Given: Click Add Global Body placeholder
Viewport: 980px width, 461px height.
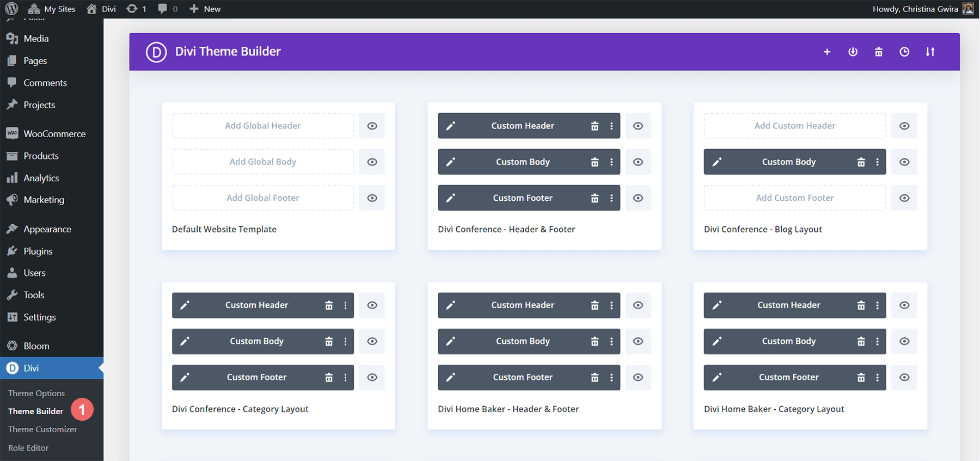Looking at the screenshot, I should (263, 162).
